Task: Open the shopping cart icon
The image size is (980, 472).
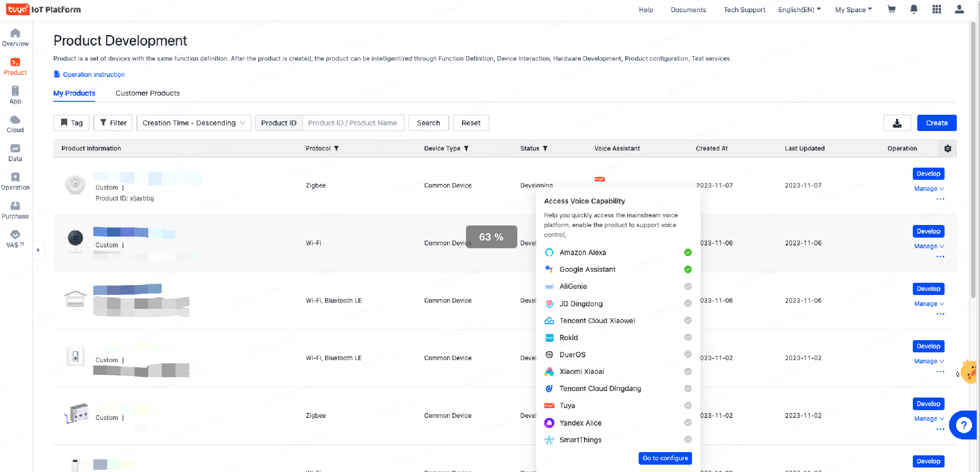Action: (x=891, y=9)
